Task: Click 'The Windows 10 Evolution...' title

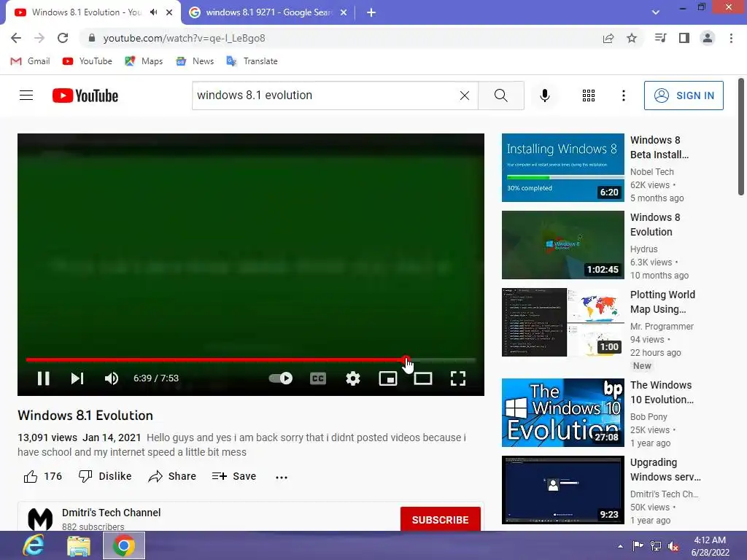Action: point(662,392)
